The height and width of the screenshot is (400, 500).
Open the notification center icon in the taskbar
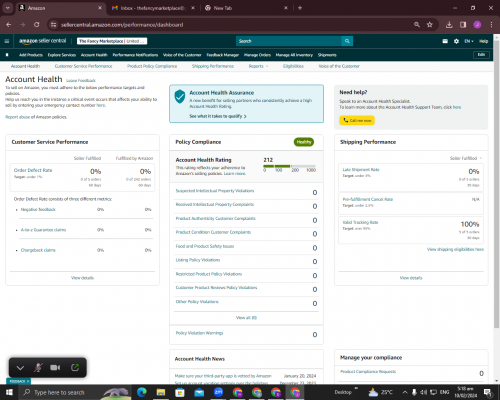click(487, 392)
